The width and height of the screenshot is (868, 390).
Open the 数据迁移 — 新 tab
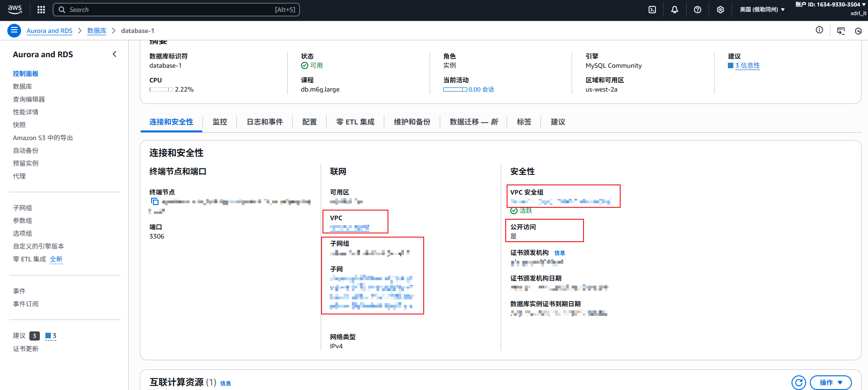click(474, 122)
